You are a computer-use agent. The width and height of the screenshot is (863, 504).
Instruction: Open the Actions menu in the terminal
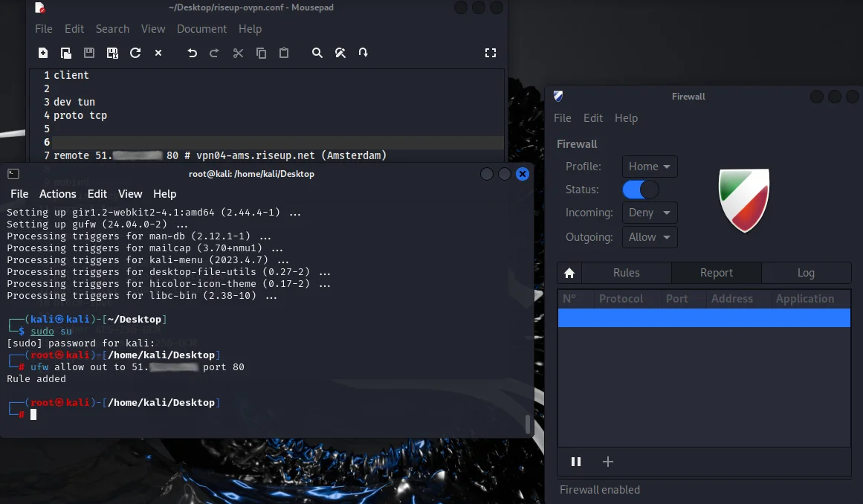[x=58, y=194]
